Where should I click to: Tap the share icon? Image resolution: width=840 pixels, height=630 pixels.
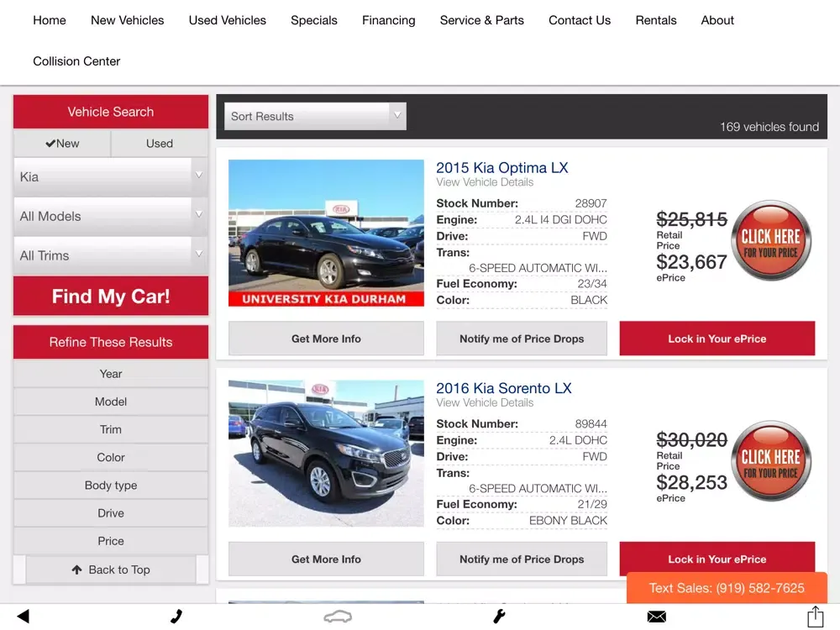[x=816, y=616]
